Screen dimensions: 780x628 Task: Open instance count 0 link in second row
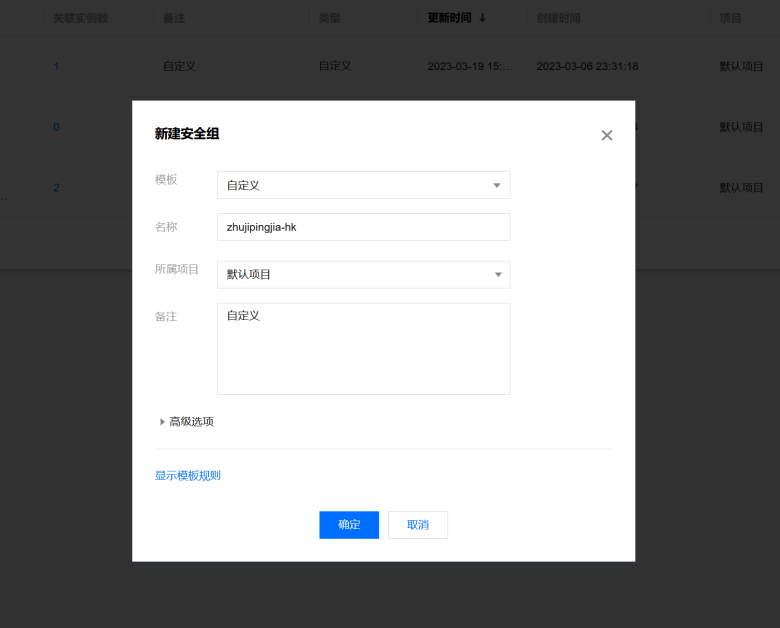click(x=56, y=127)
